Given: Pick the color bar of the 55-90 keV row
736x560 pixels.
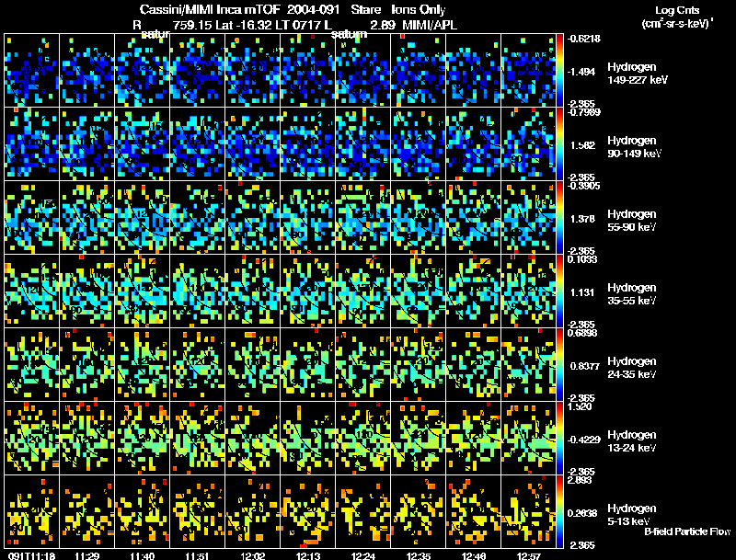Looking at the screenshot, I should click(559, 218).
